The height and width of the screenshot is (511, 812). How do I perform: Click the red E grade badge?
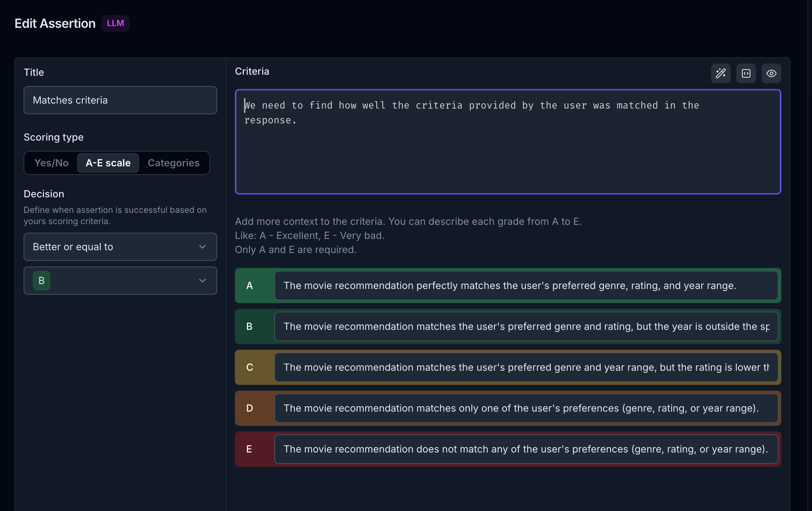(x=250, y=449)
